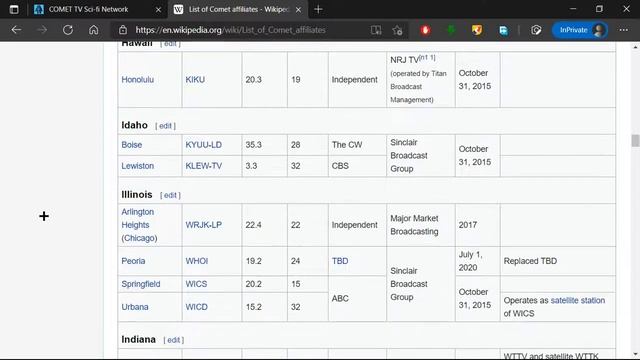The width and height of the screenshot is (640, 360).
Task: Click the page vertical scrollbar thumb
Action: pyautogui.click(x=635, y=140)
